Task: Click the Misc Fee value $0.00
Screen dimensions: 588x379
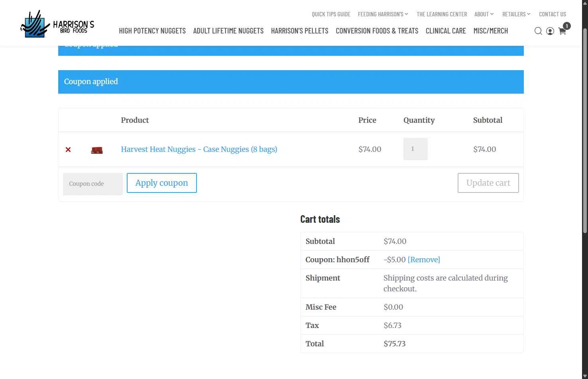Action: click(393, 307)
